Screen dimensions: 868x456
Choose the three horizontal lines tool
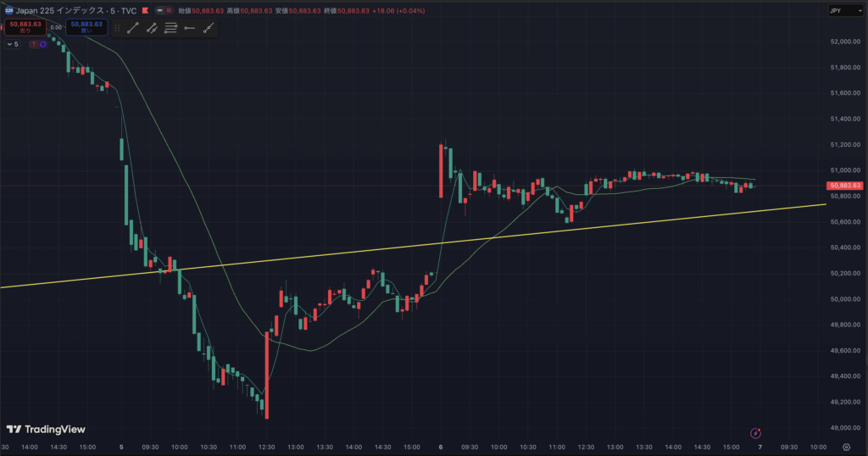click(170, 28)
